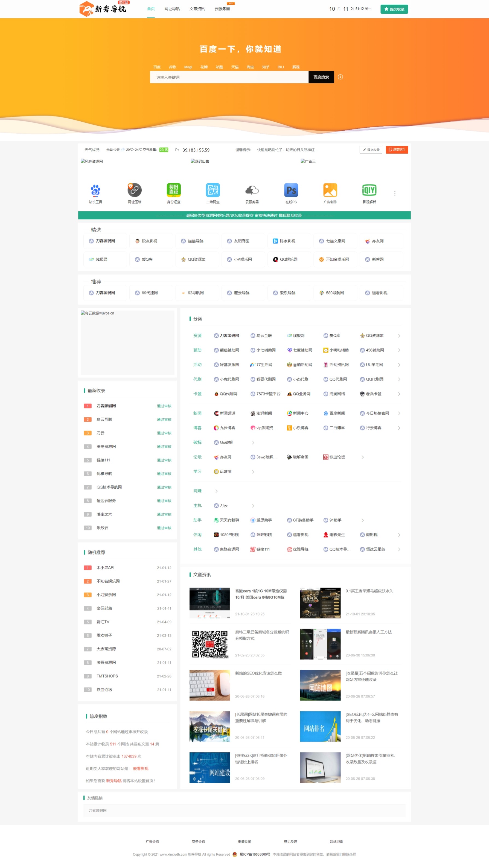Expand the 网赚 category row chevron
Screen dimensions: 489x868
click(x=217, y=491)
